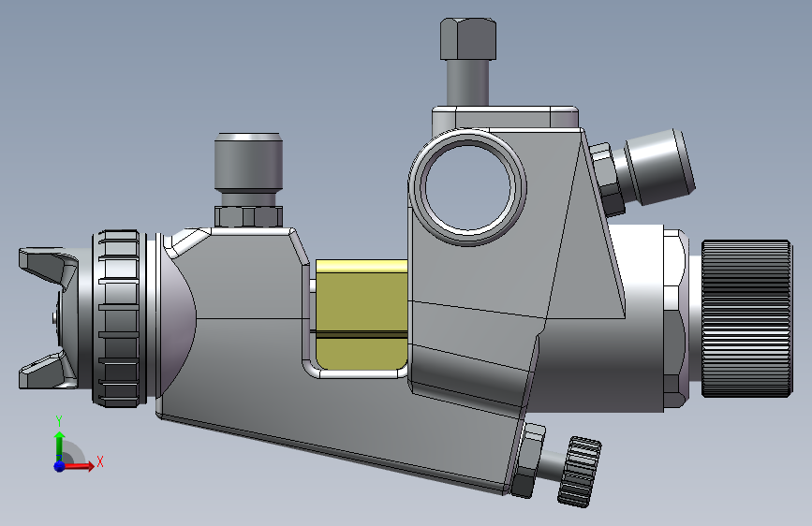Click the 'Y' axis label
The height and width of the screenshot is (526, 812).
[x=59, y=421]
